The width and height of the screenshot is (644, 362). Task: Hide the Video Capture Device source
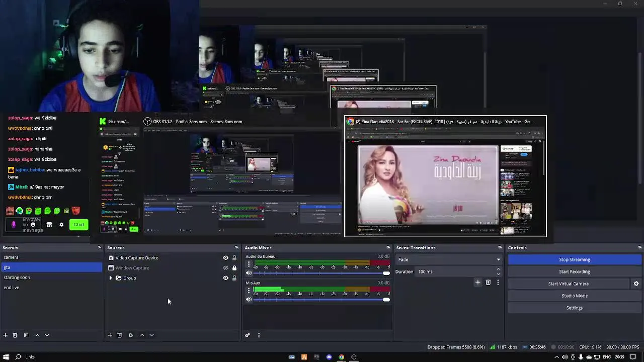point(225,258)
